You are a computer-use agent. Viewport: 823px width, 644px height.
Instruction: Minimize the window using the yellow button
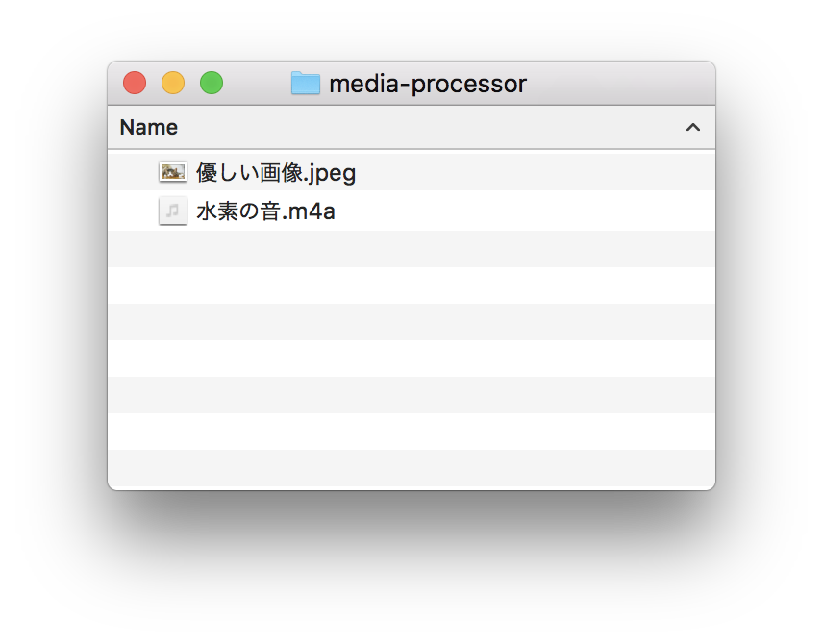pos(173,83)
